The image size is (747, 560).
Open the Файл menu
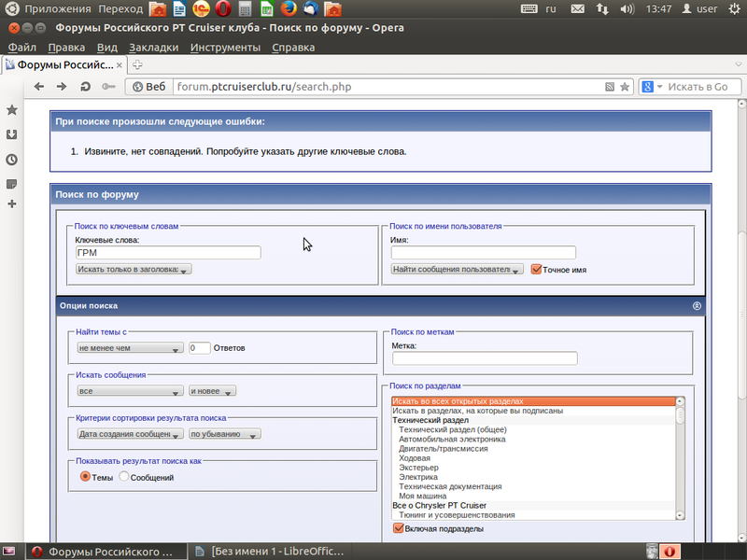21,48
